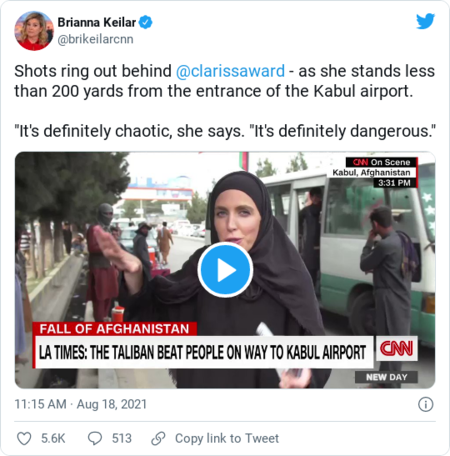Click the Fall of Afghanistan banner
Image resolution: width=450 pixels, height=456 pixels.
(x=114, y=329)
